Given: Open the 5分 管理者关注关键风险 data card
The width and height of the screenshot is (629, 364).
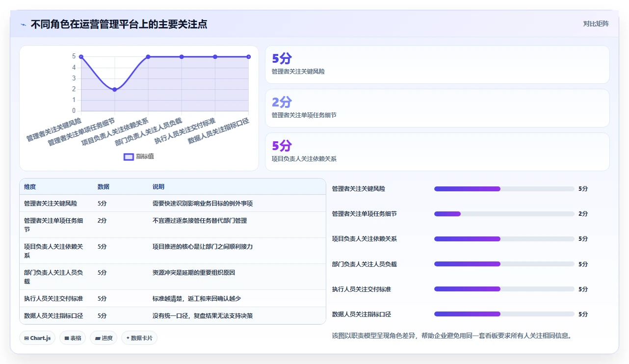Looking at the screenshot, I should (x=437, y=65).
